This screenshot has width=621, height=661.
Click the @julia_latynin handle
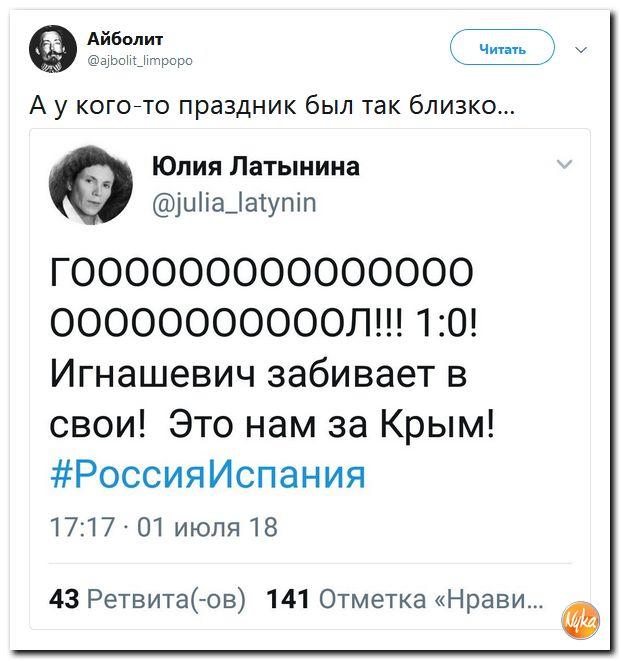(x=234, y=203)
